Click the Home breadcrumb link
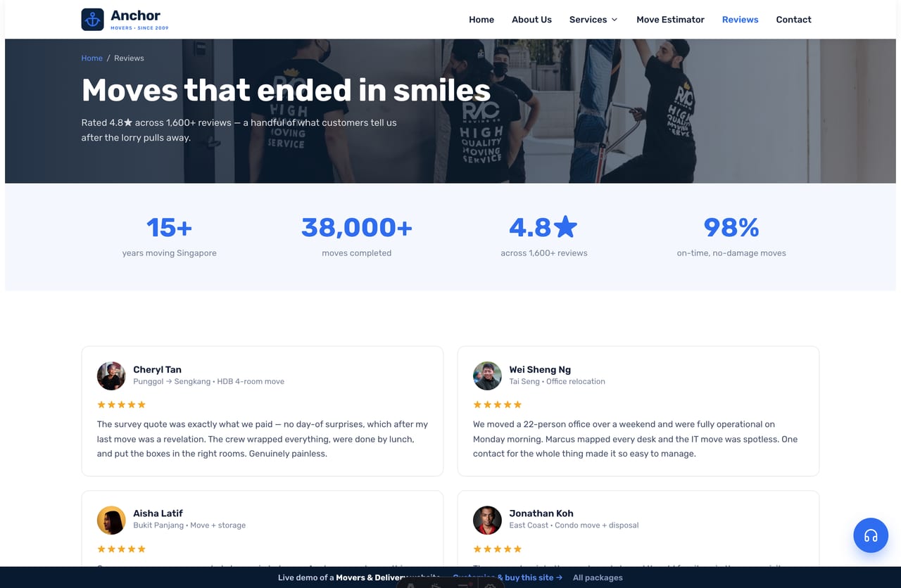 (x=92, y=58)
